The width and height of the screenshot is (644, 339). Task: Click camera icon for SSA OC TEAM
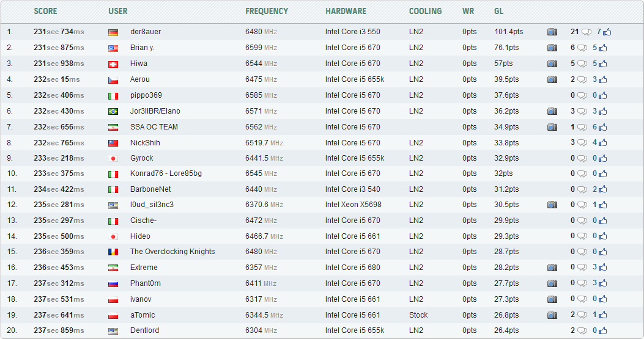pyautogui.click(x=552, y=127)
